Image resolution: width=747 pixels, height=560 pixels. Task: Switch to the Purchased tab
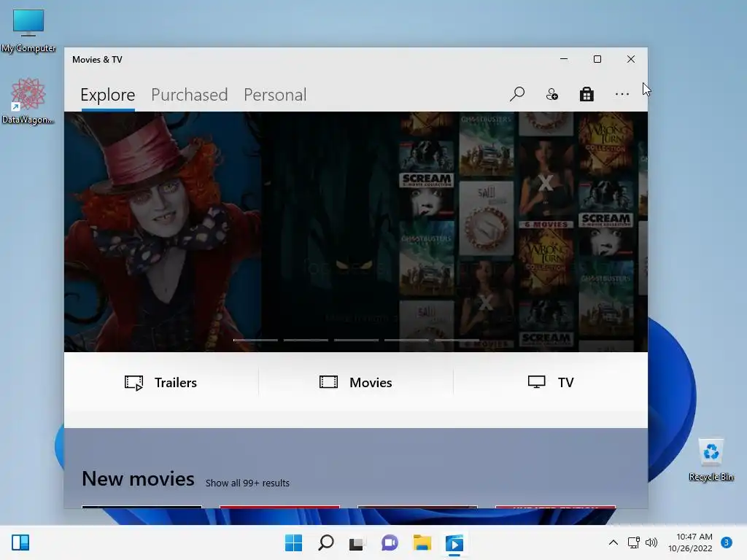coord(189,95)
